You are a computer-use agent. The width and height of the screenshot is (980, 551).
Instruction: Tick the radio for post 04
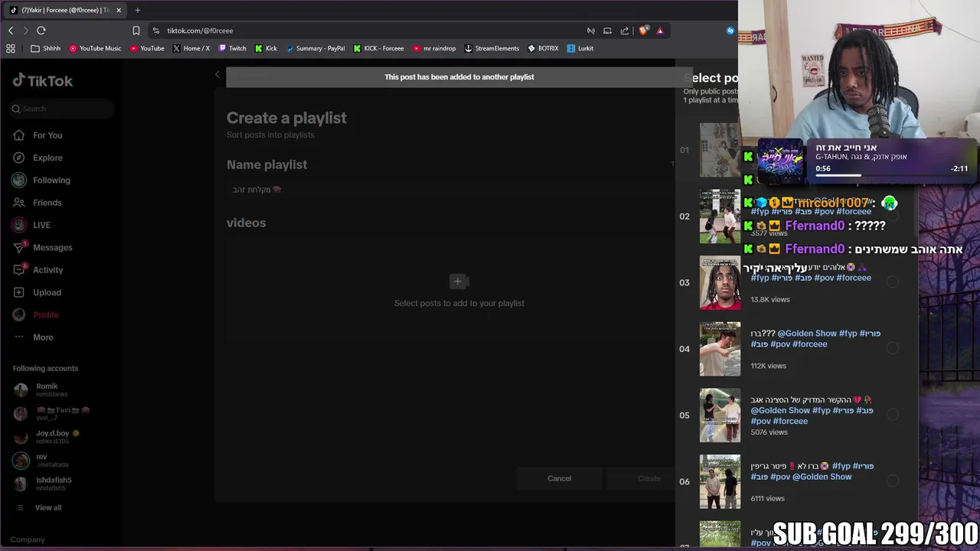pyautogui.click(x=893, y=348)
